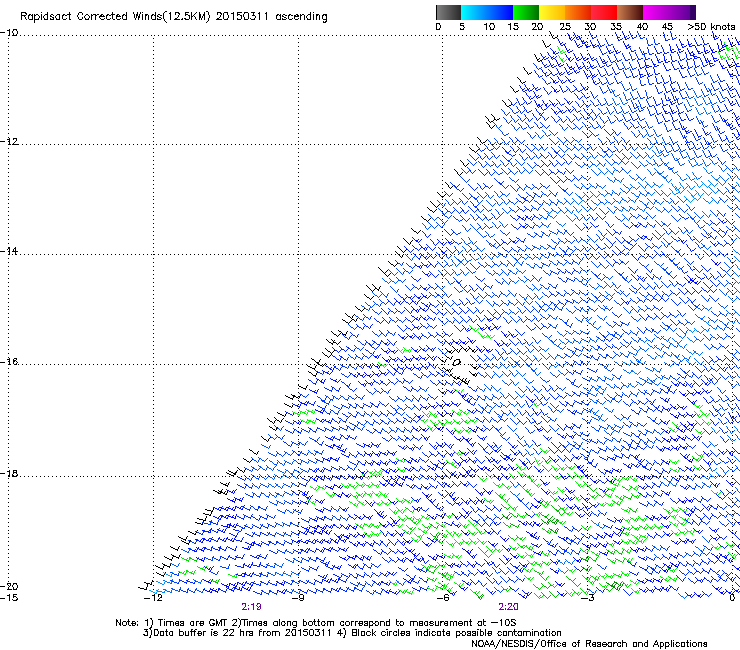Click the latitude label '-12'
The width and height of the screenshot is (740, 650).
point(9,142)
